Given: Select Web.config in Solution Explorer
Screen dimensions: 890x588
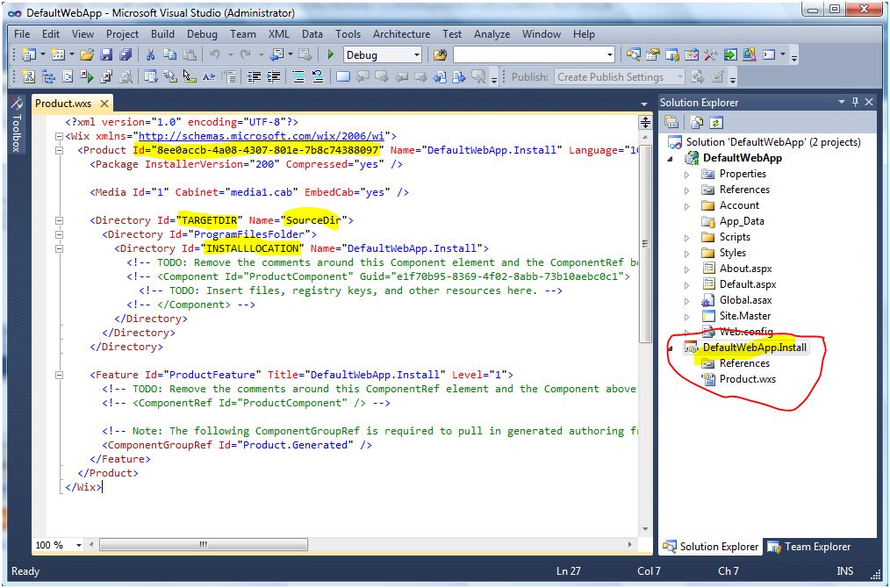Looking at the screenshot, I should [x=746, y=332].
